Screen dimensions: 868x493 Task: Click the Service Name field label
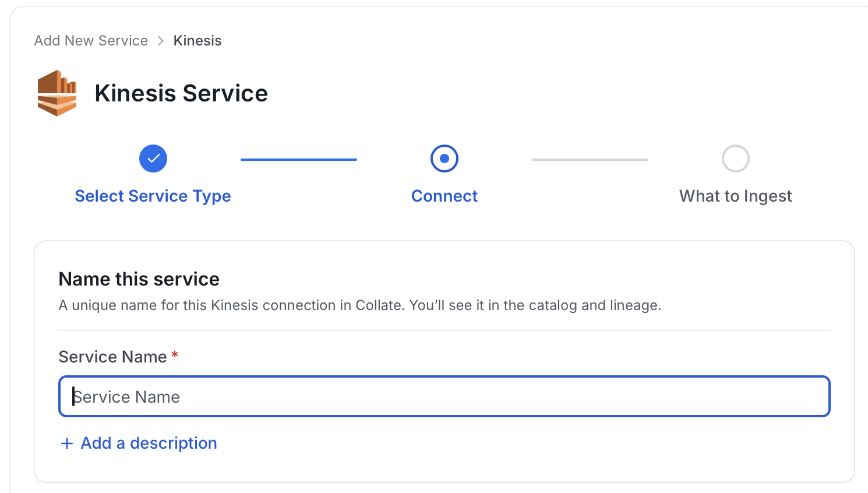click(x=113, y=357)
